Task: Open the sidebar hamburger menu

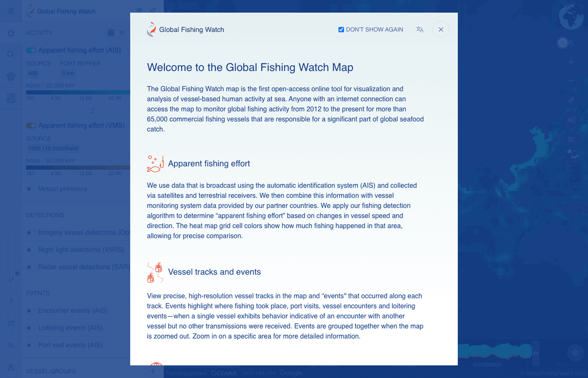Action: click(11, 11)
